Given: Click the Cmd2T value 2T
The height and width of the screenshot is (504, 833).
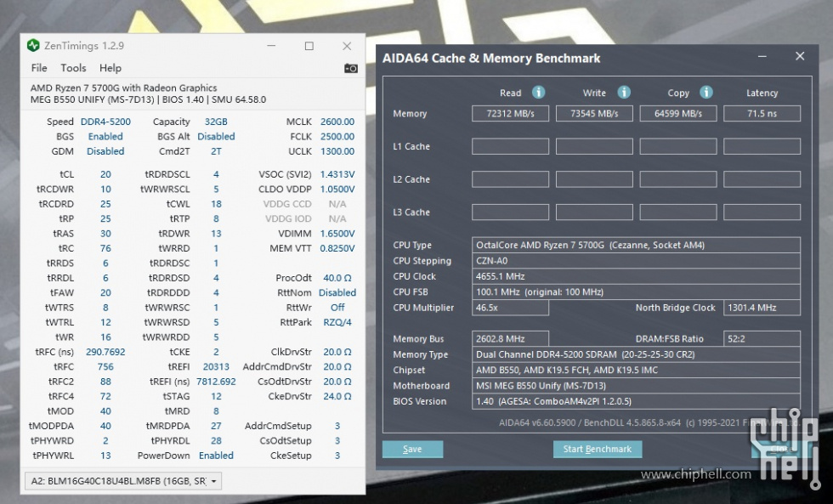Looking at the screenshot, I should 216,151.
